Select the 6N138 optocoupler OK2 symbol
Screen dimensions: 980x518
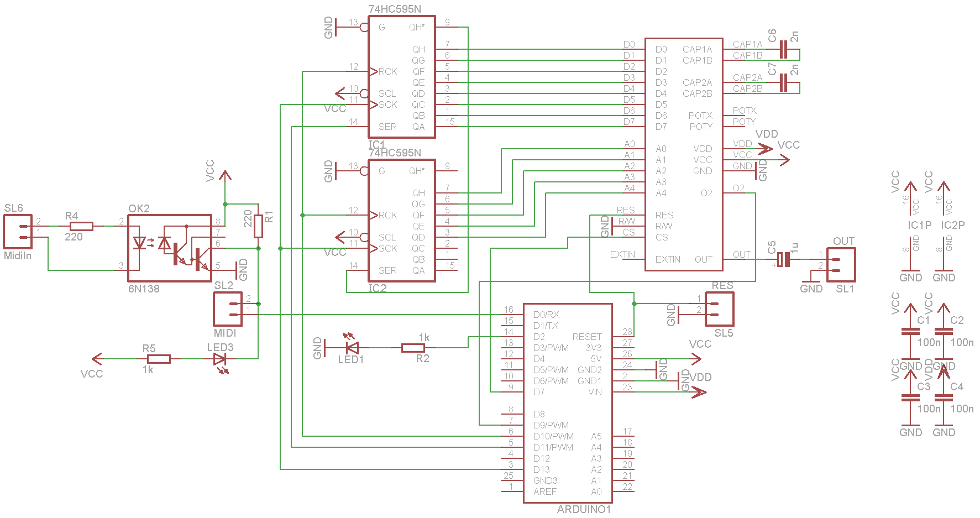170,248
